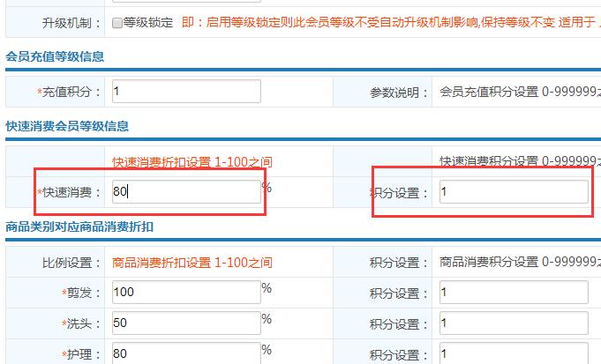
Task: Focus the 快速消费 discount input
Action: pyautogui.click(x=186, y=191)
